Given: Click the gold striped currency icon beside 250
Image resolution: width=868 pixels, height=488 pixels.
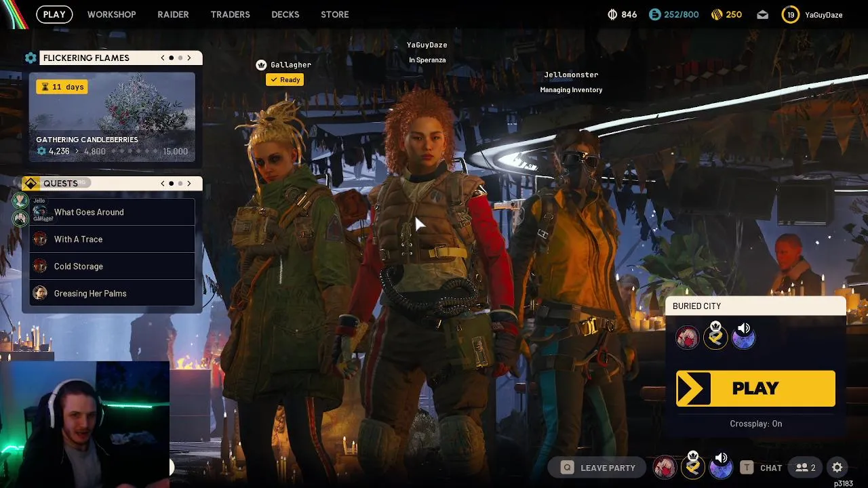Looking at the screenshot, I should click(x=716, y=14).
